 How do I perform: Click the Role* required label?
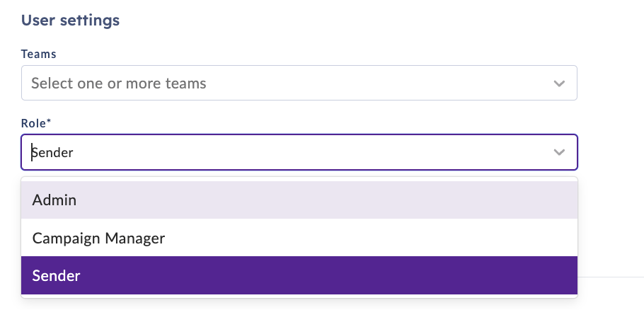click(36, 123)
